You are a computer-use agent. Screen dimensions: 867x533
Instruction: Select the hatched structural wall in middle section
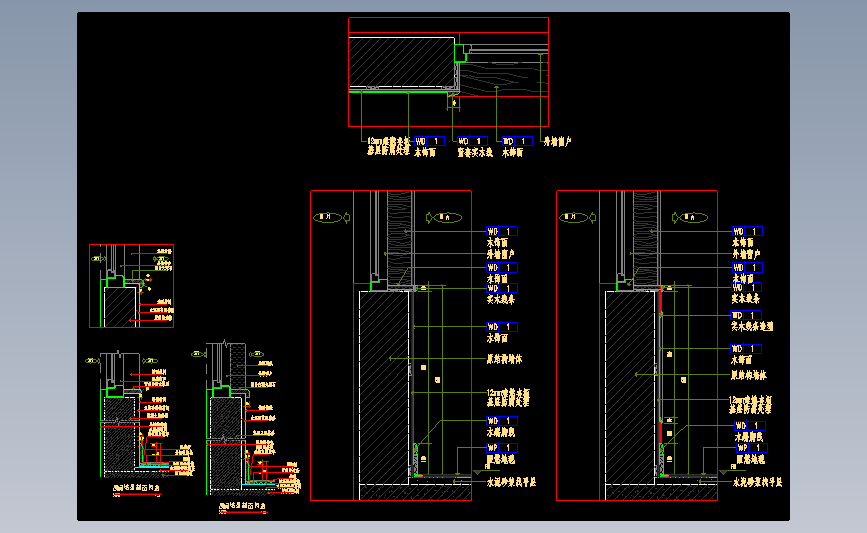pos(384,387)
